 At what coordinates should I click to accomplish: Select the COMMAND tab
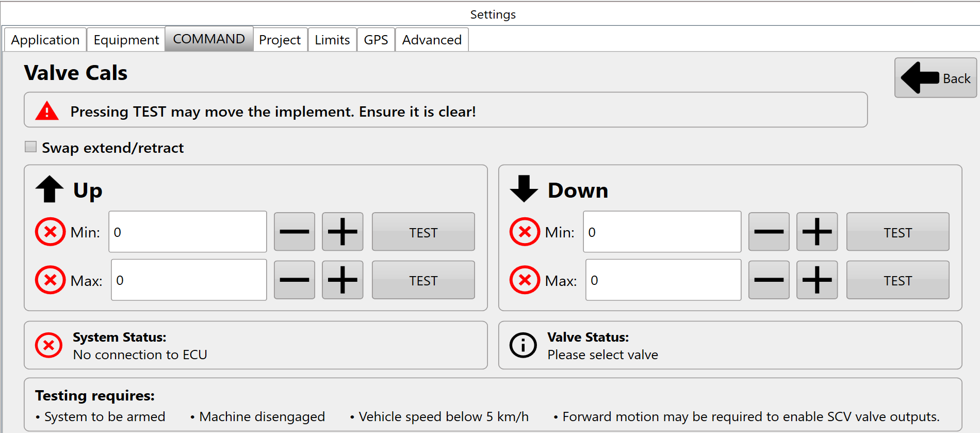pyautogui.click(x=209, y=39)
